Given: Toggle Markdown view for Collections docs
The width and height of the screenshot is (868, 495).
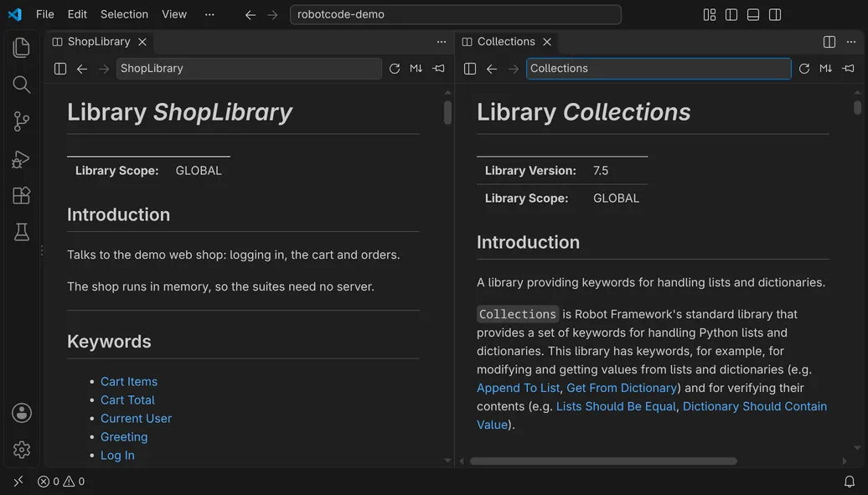Looking at the screenshot, I should tap(825, 69).
